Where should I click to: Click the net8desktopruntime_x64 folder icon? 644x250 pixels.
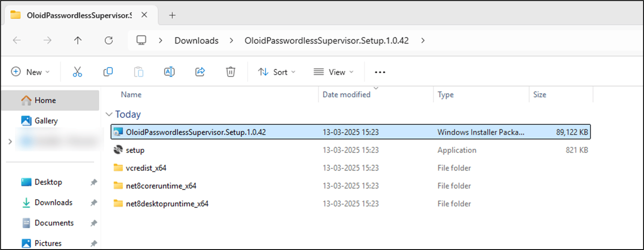[118, 204]
